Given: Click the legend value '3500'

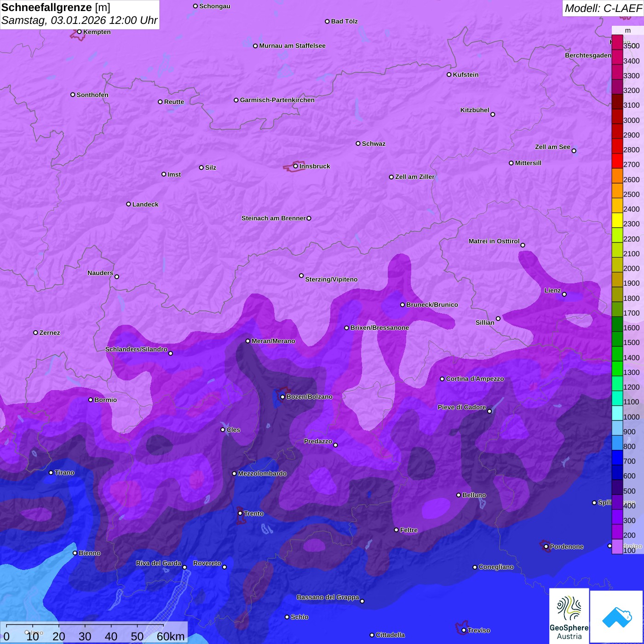Looking at the screenshot, I should [632, 46].
